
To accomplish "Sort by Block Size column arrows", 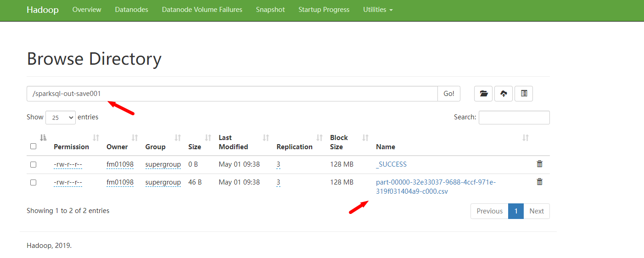I will click(365, 138).
